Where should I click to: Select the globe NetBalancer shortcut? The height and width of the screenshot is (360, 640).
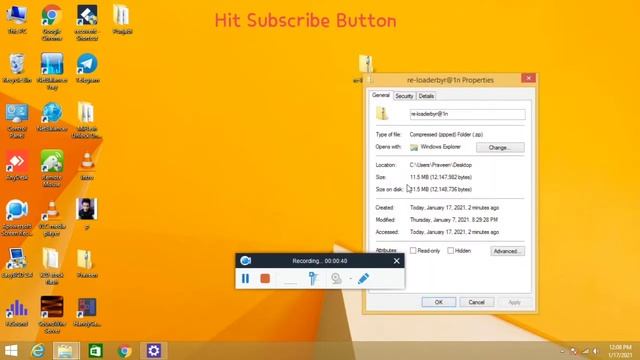[52, 117]
